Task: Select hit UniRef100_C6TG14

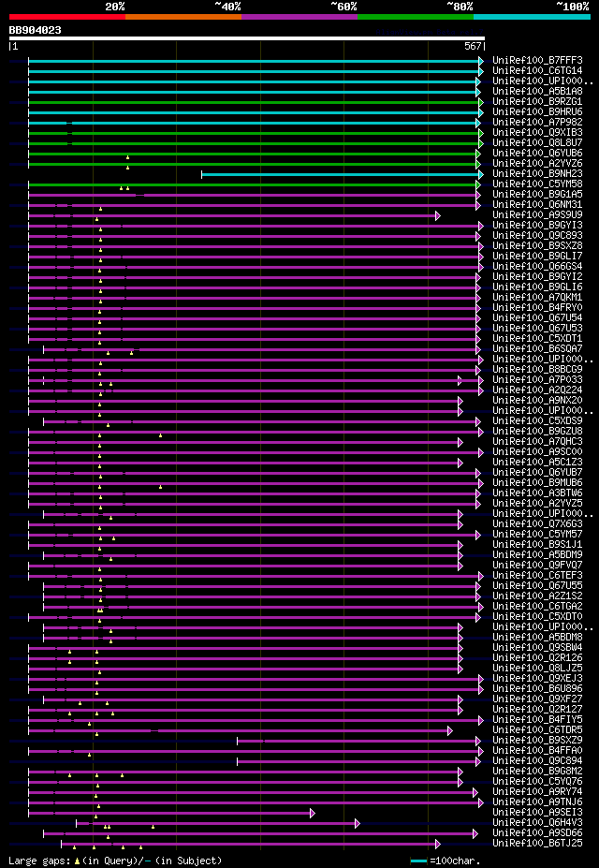Action: click(537, 70)
